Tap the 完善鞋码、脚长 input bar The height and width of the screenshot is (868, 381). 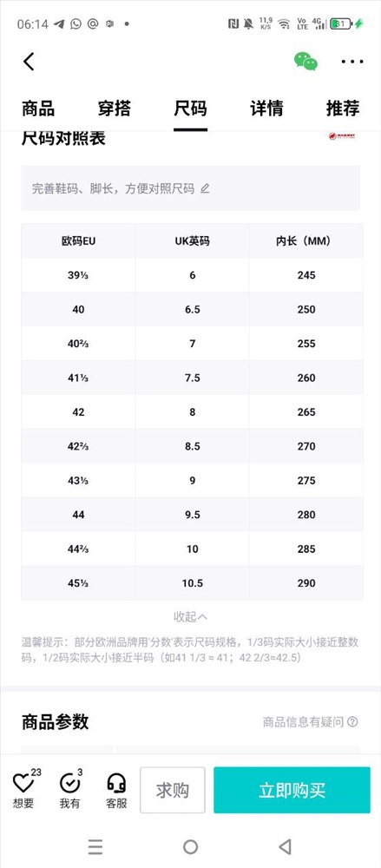pos(191,188)
